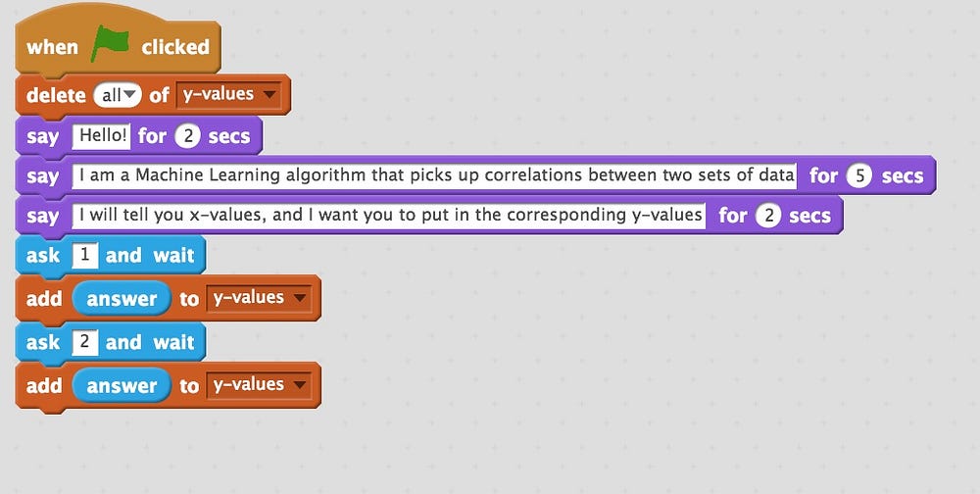Expand the y-values dropdown in the delete block

coord(229,95)
